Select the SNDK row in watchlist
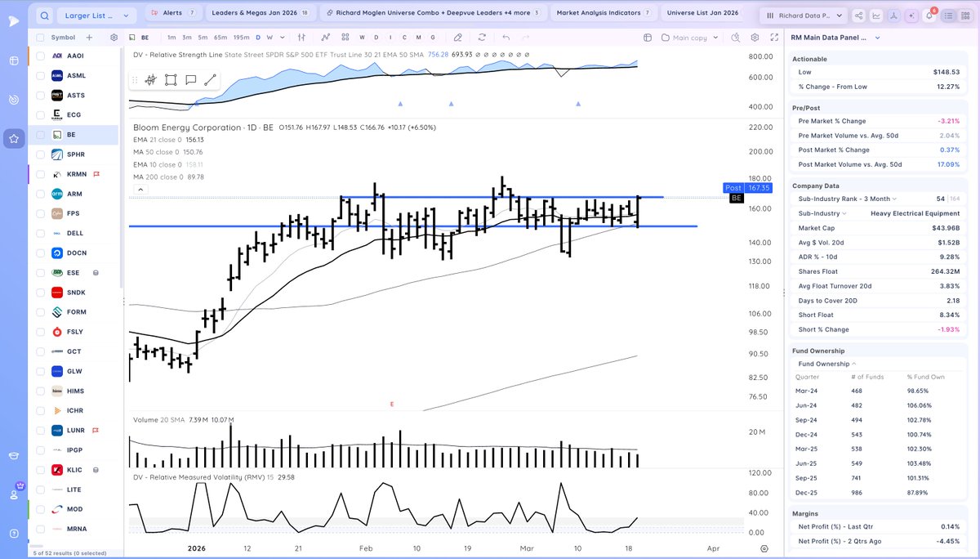This screenshot has width=980, height=559. (x=73, y=292)
